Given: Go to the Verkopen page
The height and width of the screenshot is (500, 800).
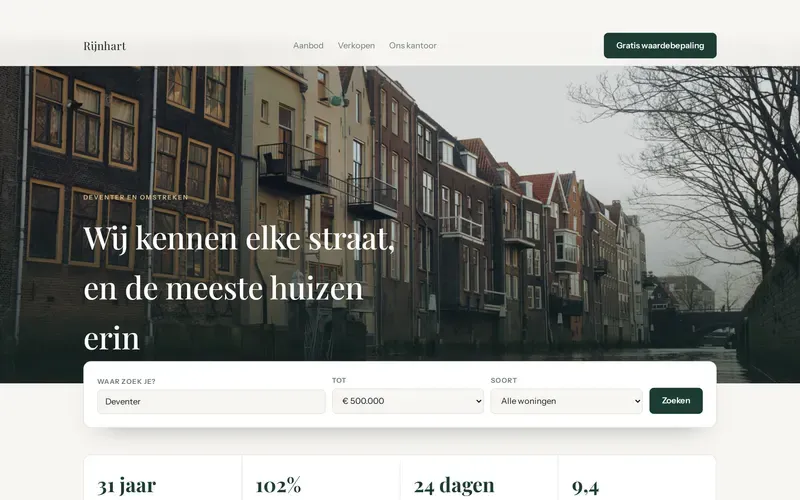Looking at the screenshot, I should [356, 45].
